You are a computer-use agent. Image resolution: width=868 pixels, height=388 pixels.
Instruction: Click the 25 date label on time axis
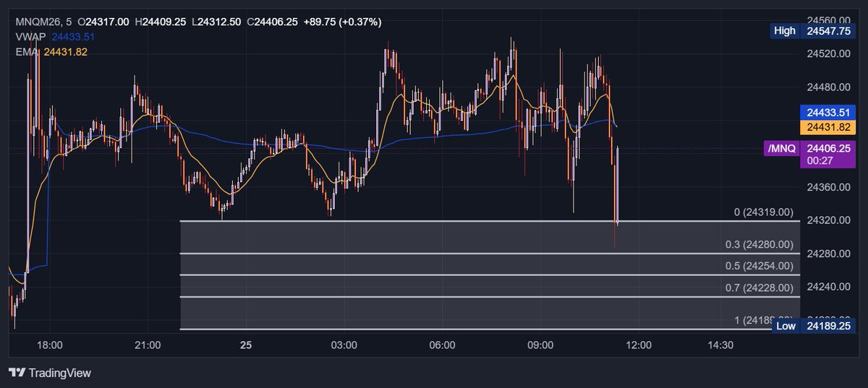(246, 345)
